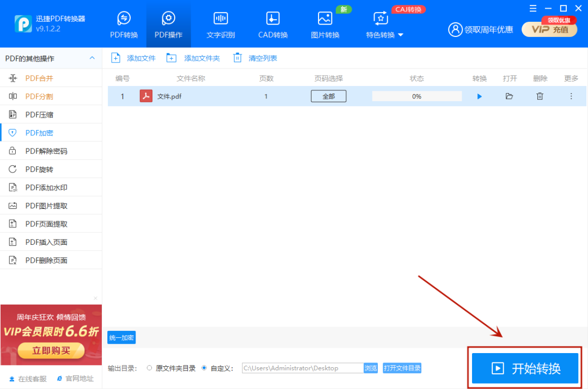Click the 领取周年优惠 account link
The image size is (588, 389).
click(481, 29)
